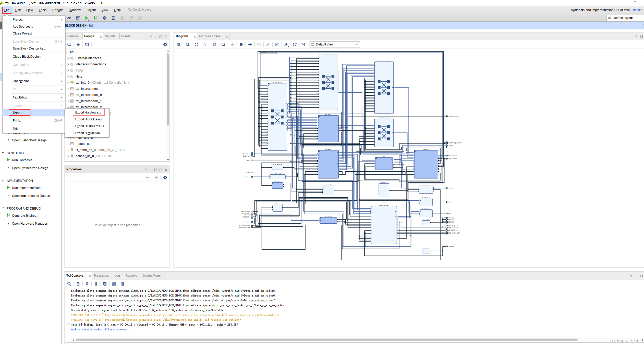
Task: Click the Run Synthesis green arrow
Action: click(x=9, y=160)
